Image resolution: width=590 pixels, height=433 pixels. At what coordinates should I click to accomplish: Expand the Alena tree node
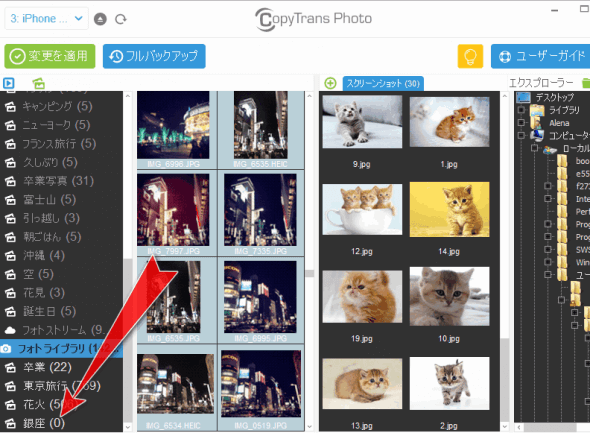coord(521,123)
